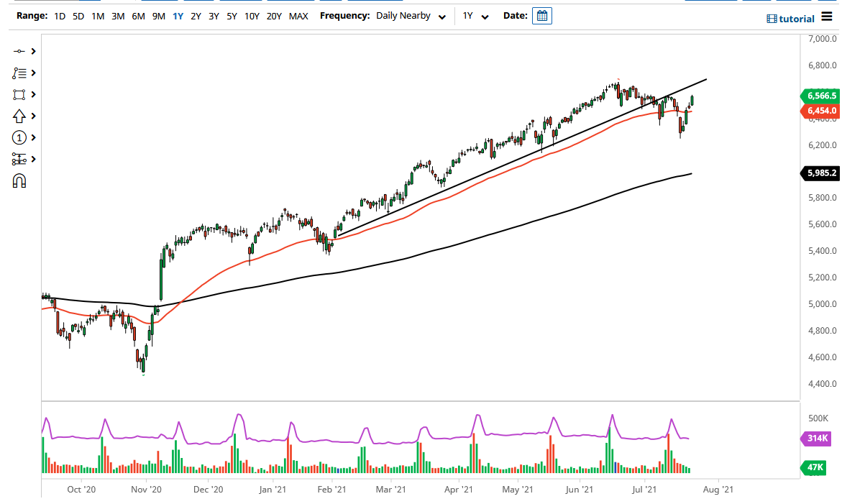Choose the arrow drawing tool
Screen dimensions: 842x504
pos(19,116)
